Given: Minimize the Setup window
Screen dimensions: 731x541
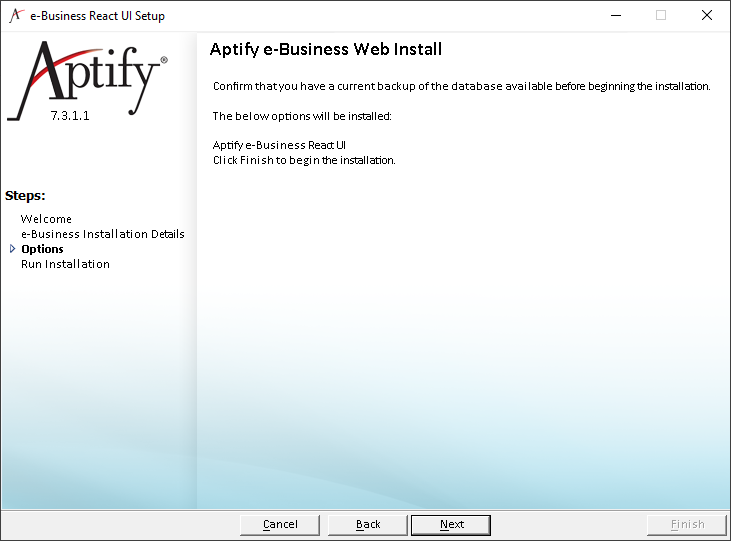Looking at the screenshot, I should coord(616,15).
